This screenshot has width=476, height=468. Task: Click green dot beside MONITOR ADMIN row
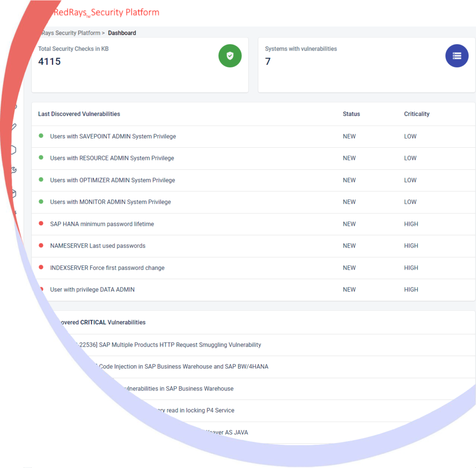(x=41, y=202)
